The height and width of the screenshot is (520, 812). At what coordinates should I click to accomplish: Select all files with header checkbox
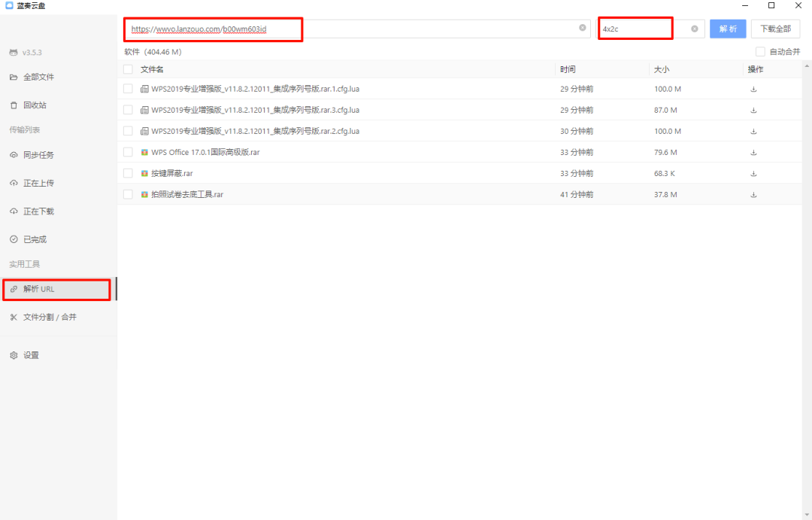point(128,69)
